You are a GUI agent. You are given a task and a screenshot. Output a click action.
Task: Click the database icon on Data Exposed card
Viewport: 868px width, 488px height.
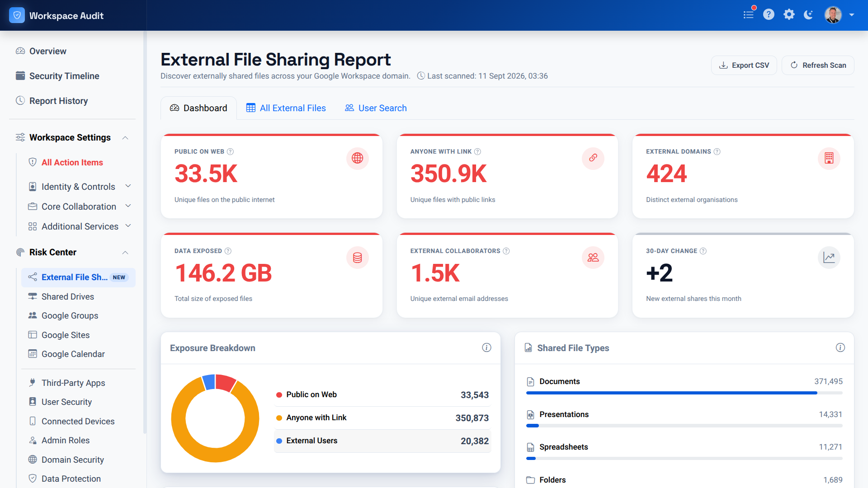tap(358, 258)
